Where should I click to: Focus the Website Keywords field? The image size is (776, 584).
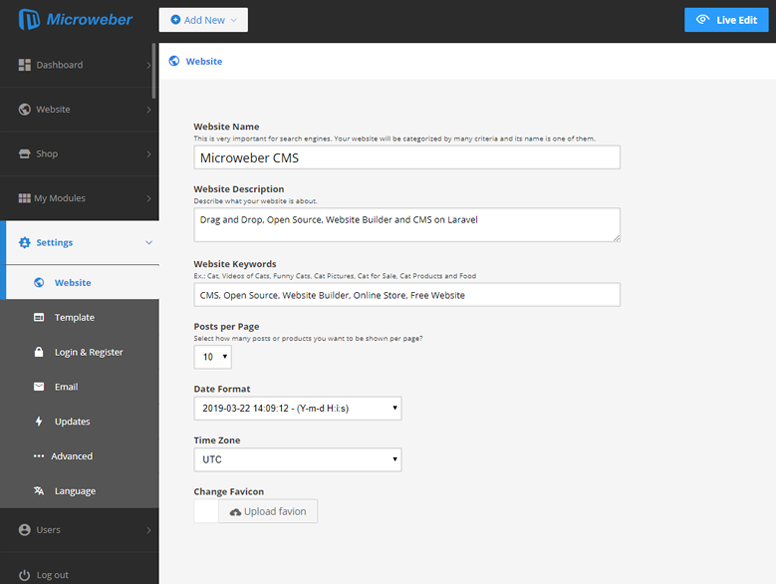coord(407,295)
